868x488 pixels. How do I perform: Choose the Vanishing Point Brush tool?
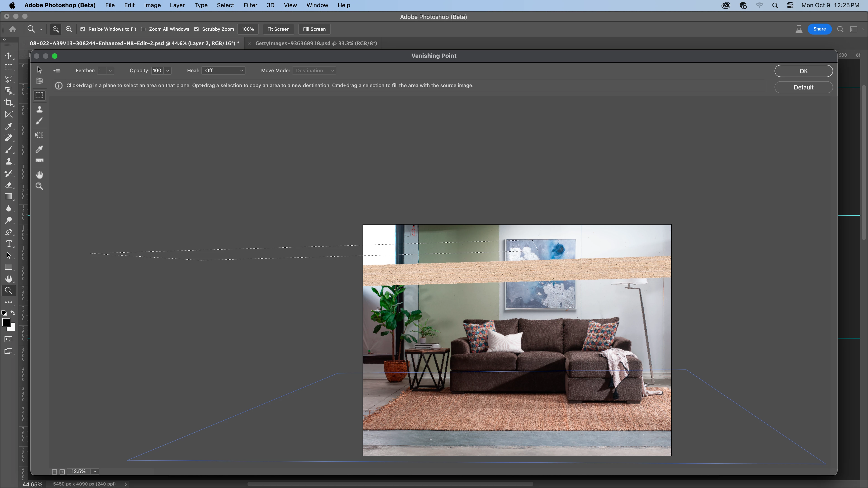click(x=39, y=121)
